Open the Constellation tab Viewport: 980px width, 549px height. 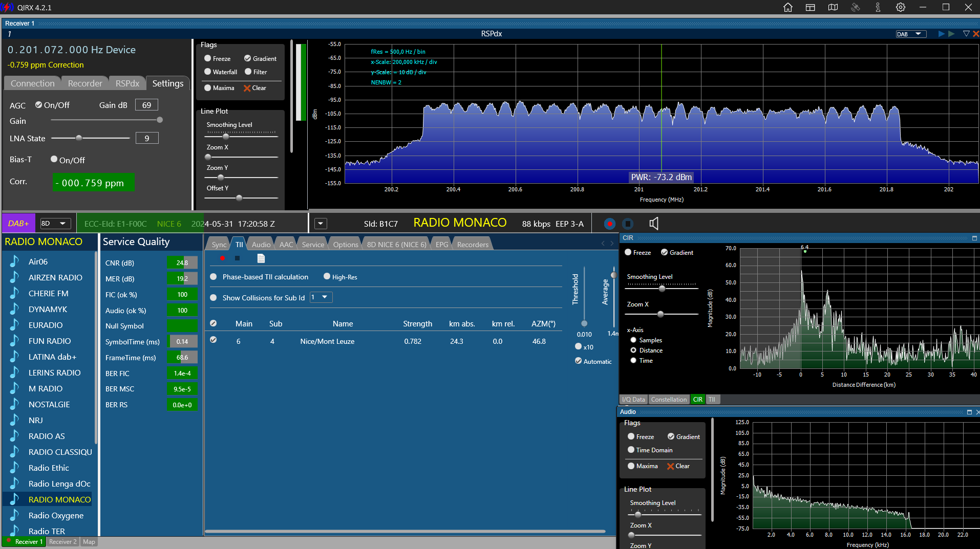point(669,400)
